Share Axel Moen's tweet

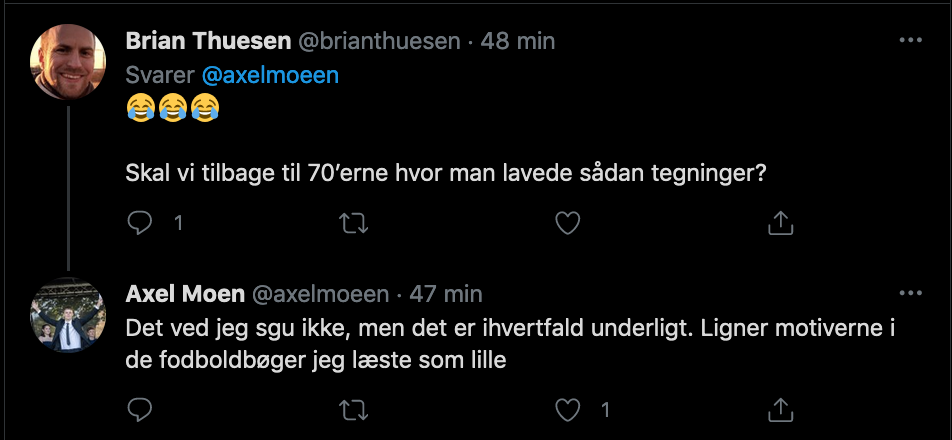[780, 409]
